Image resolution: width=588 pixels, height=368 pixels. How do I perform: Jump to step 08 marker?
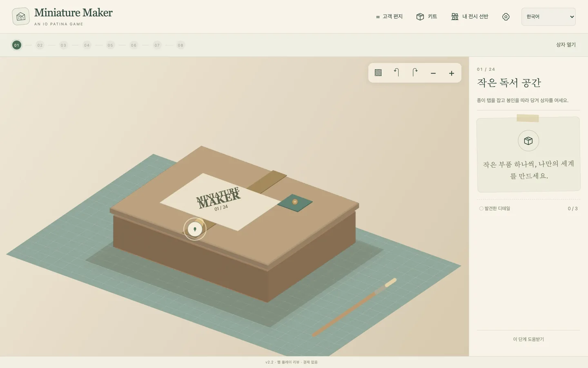(x=181, y=45)
